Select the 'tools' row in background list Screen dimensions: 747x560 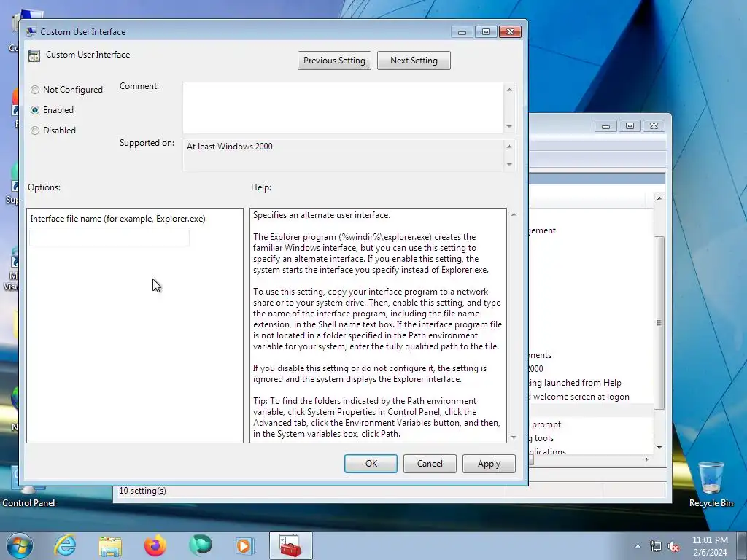[589, 437]
